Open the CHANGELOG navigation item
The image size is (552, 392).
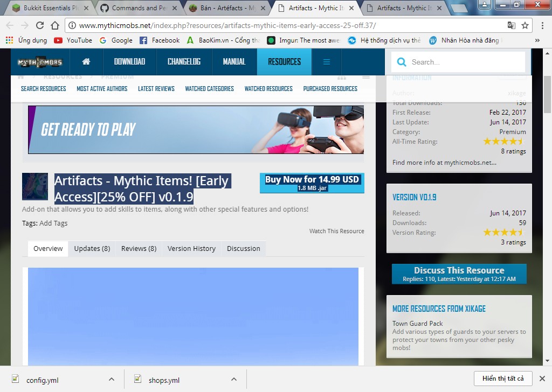[x=184, y=62]
